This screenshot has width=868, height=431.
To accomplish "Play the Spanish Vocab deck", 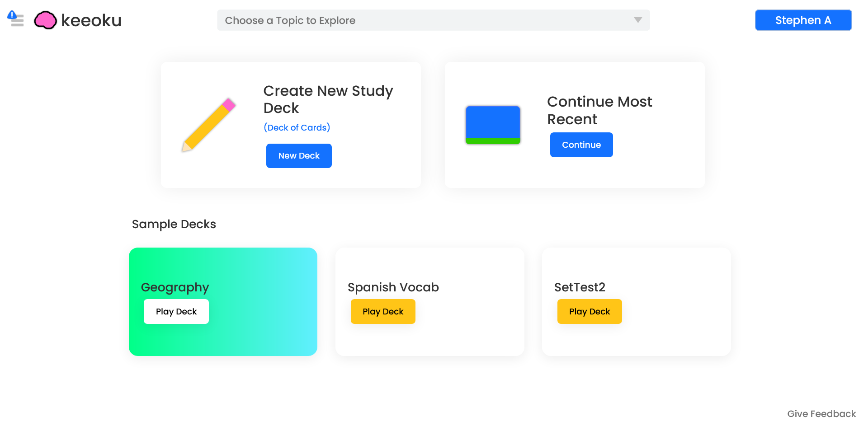I will tap(383, 312).
